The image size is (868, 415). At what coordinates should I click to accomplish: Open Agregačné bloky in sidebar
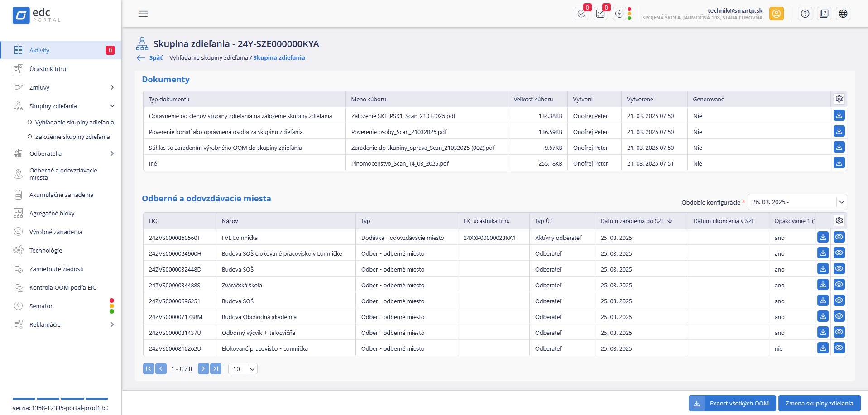61,213
